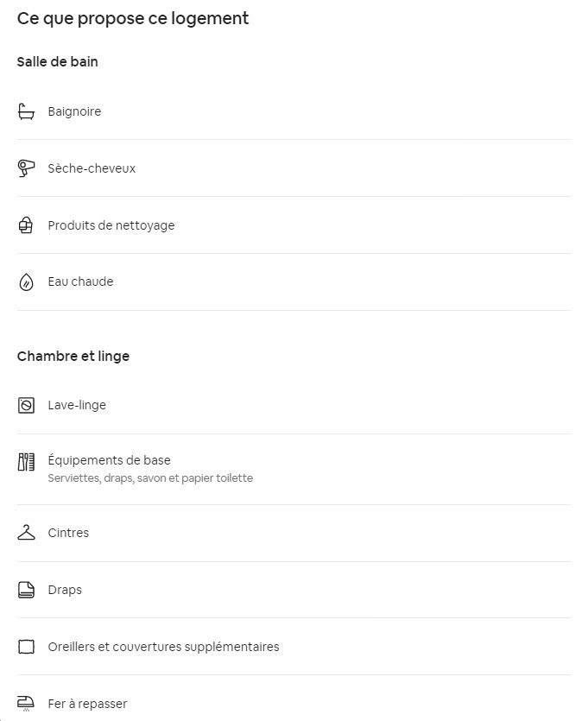Click the cleaning products bottle icon
Viewport: 588px width, 721px height.
pos(26,225)
